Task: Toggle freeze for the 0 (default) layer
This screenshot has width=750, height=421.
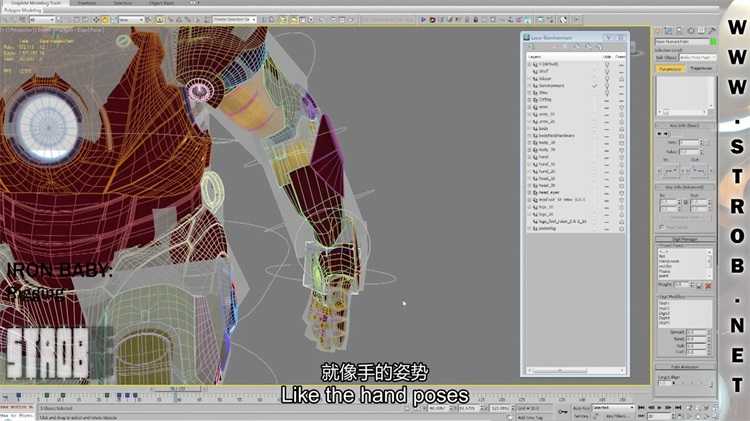Action: pyautogui.click(x=621, y=64)
